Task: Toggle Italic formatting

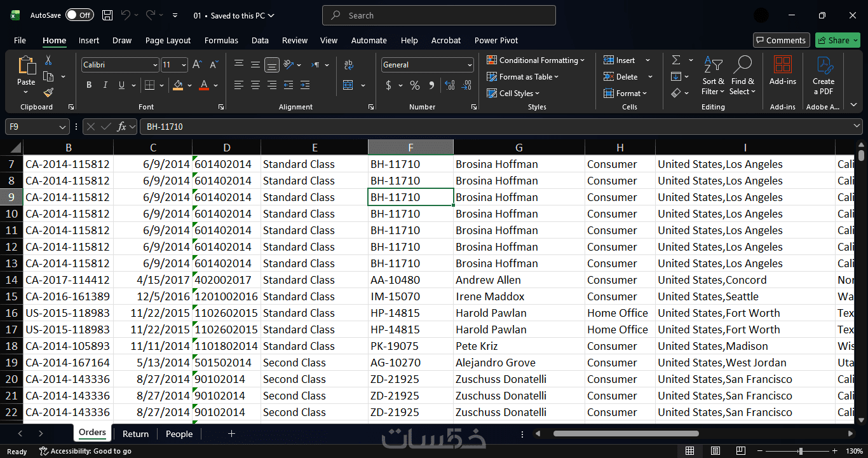Action: click(105, 85)
